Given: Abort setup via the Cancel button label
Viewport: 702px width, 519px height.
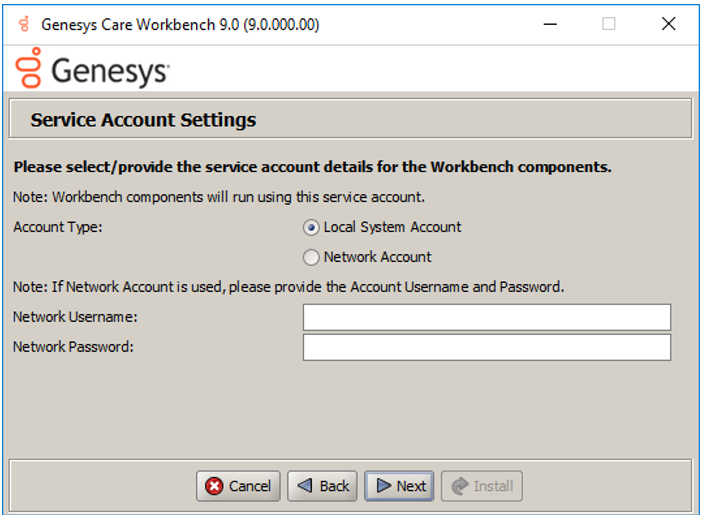Looking at the screenshot, I should pyautogui.click(x=250, y=486).
